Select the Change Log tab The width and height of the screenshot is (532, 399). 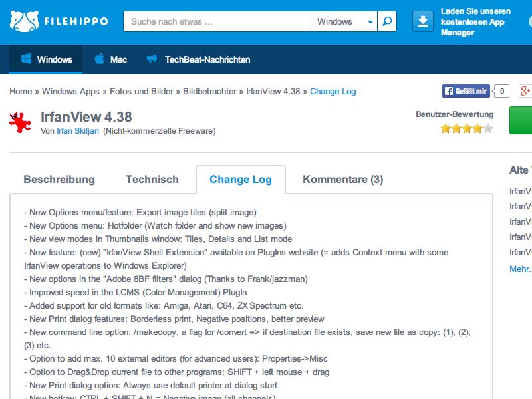(x=241, y=179)
